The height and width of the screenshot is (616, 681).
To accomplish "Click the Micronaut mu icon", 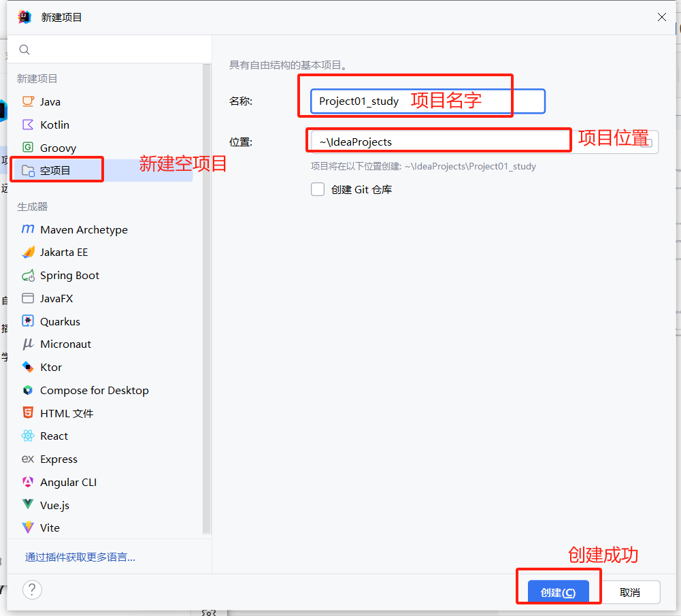I will tap(28, 344).
